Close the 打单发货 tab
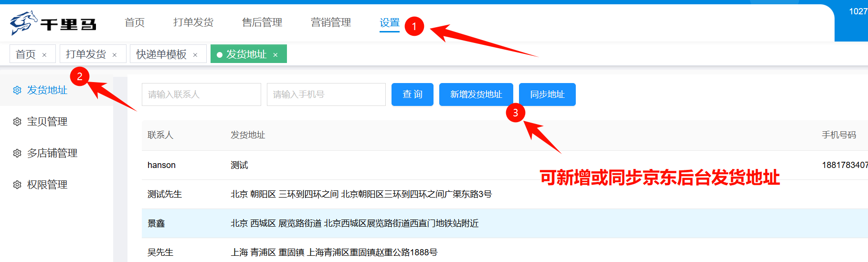Screen dimensions: 868x262 115,55
